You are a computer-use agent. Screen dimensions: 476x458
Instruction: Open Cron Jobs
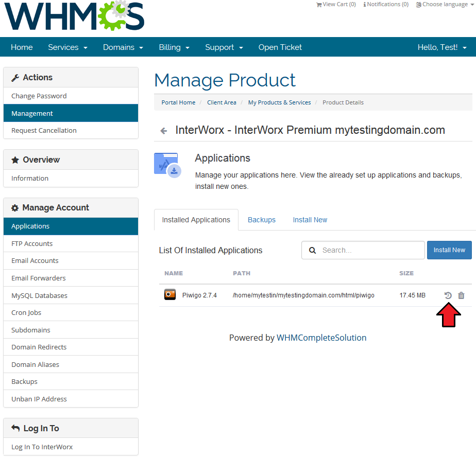[71, 313]
